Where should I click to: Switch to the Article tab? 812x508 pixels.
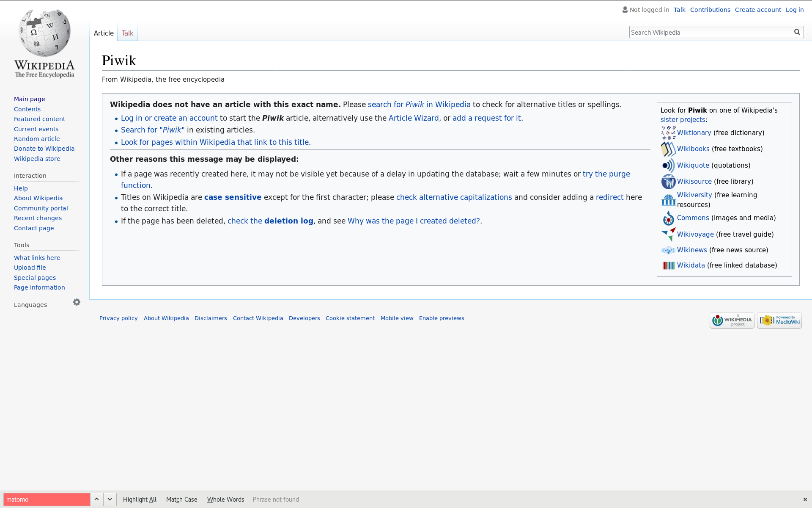104,33
